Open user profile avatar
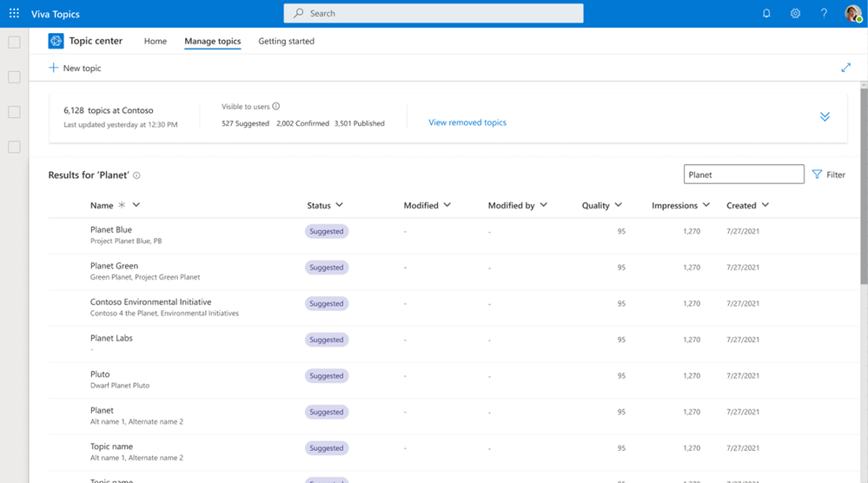The height and width of the screenshot is (483, 868). [853, 13]
